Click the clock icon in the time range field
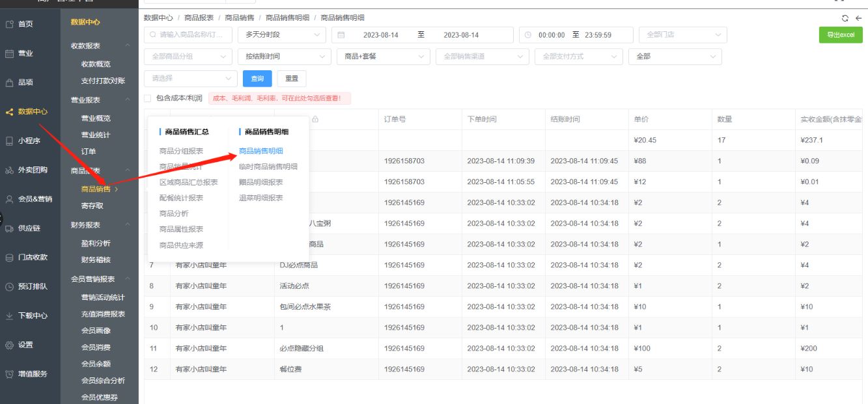 coord(528,35)
